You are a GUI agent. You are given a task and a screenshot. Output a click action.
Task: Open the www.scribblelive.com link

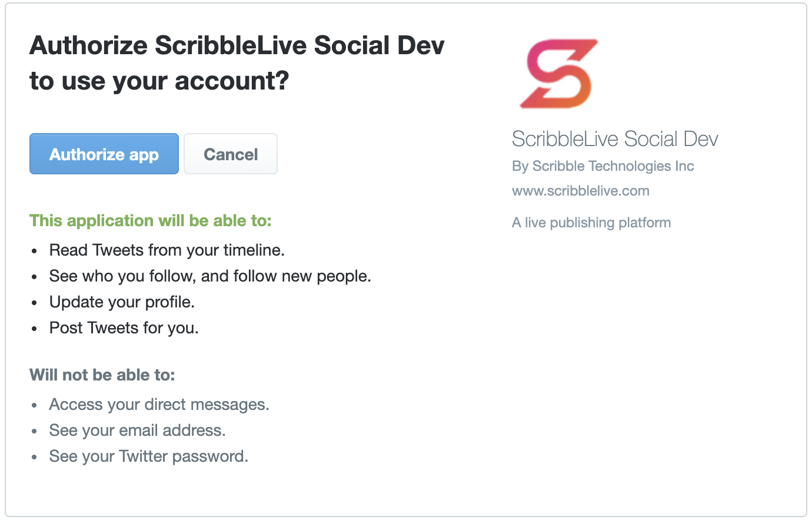(581, 191)
